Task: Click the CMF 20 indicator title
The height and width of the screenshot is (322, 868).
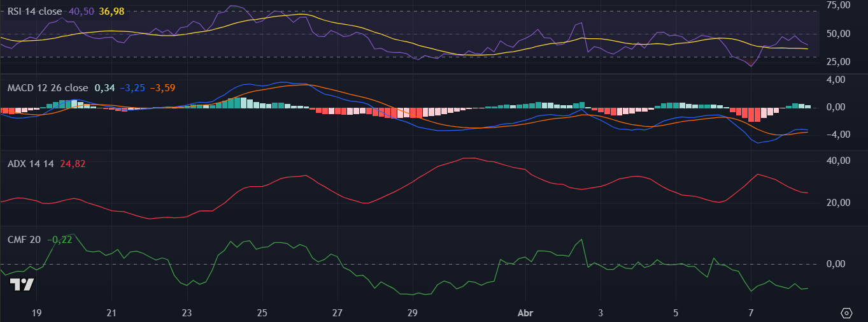Action: (x=24, y=240)
